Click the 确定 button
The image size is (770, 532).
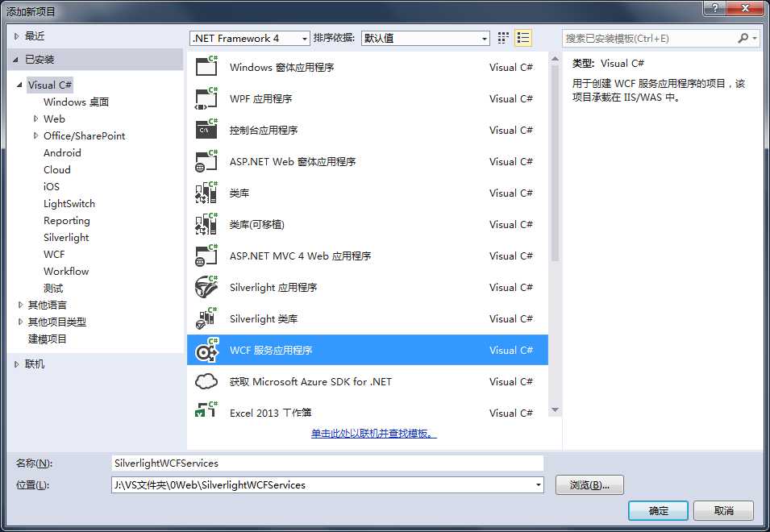click(658, 511)
